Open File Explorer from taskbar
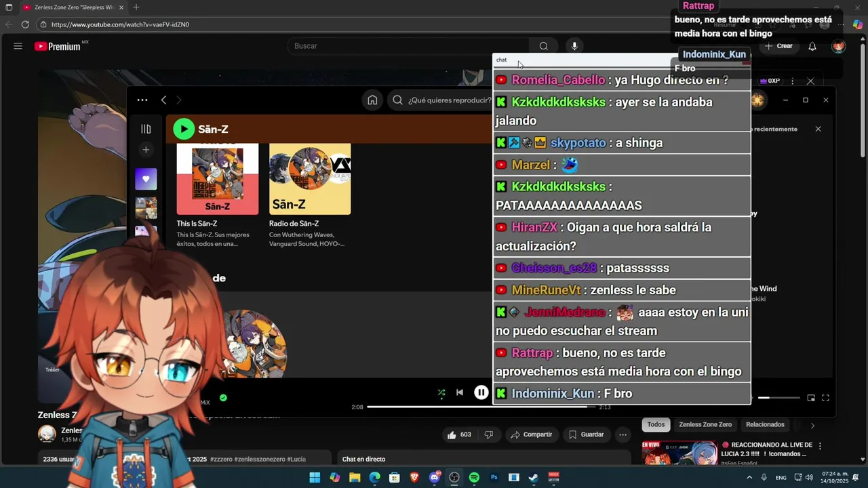 coord(355,478)
